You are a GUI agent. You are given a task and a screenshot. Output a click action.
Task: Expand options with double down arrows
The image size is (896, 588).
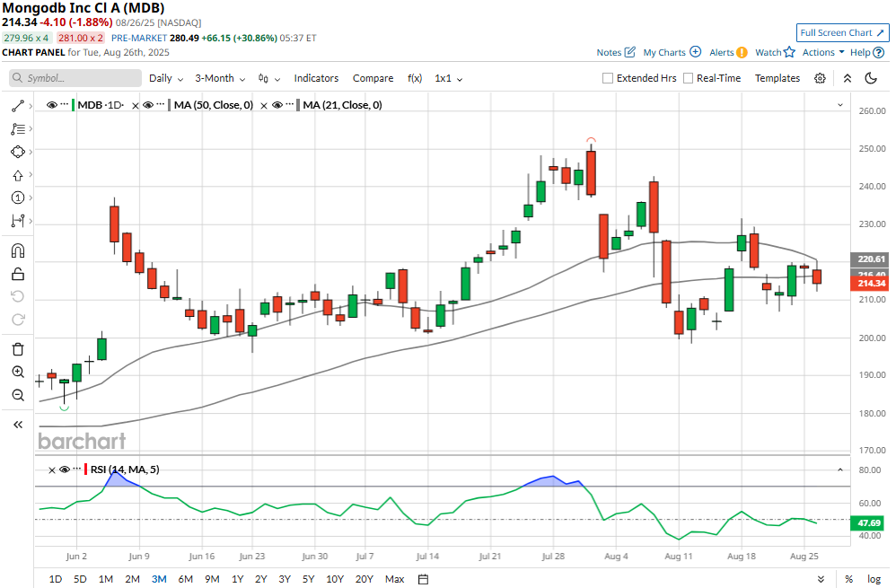821,579
